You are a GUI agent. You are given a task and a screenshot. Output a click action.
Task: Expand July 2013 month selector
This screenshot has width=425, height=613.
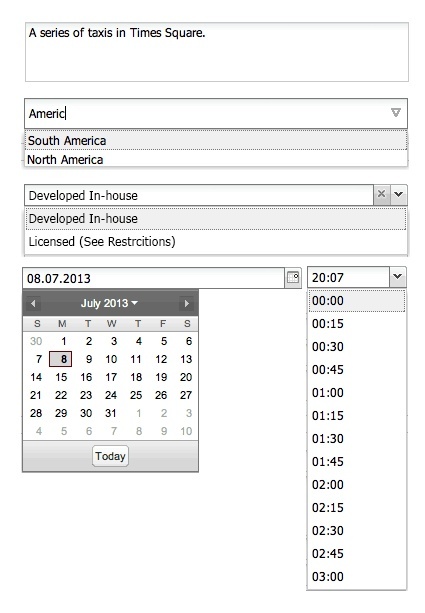pos(109,303)
